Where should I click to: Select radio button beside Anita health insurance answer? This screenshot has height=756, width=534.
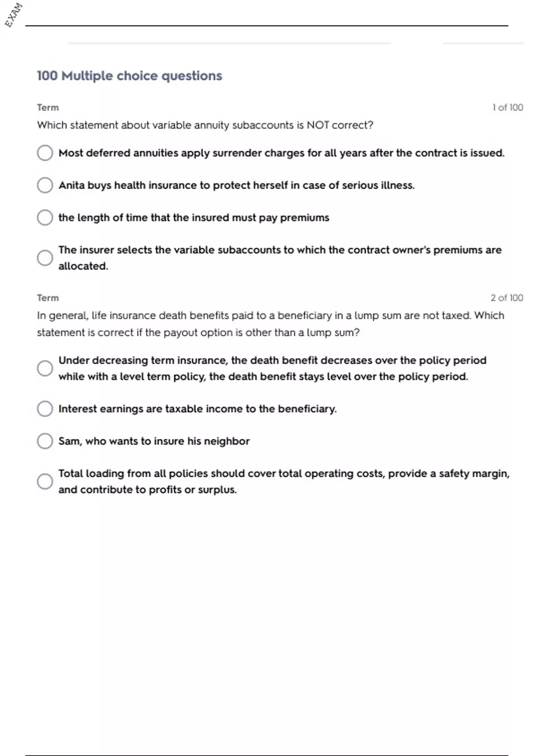click(x=45, y=185)
